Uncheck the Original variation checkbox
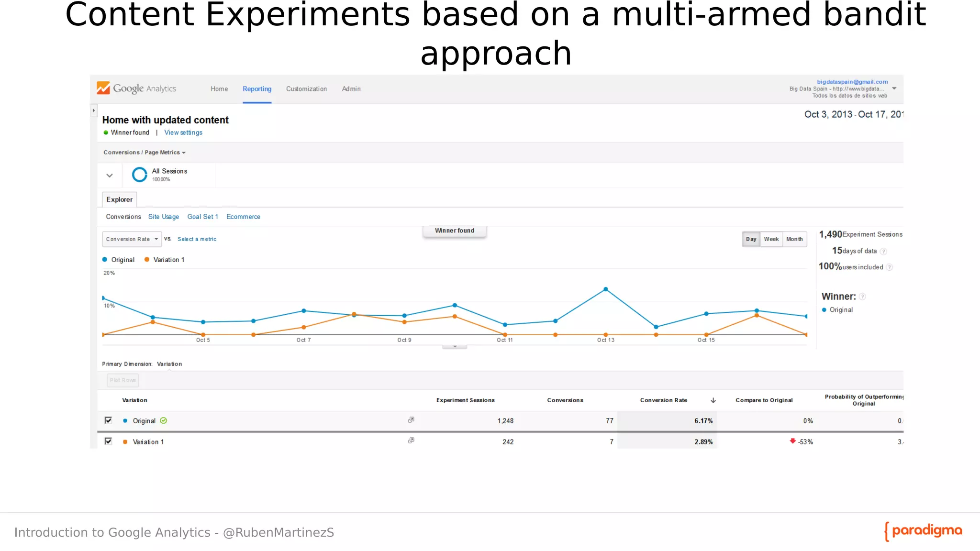Screen dimensions: 980x551 pyautogui.click(x=108, y=420)
